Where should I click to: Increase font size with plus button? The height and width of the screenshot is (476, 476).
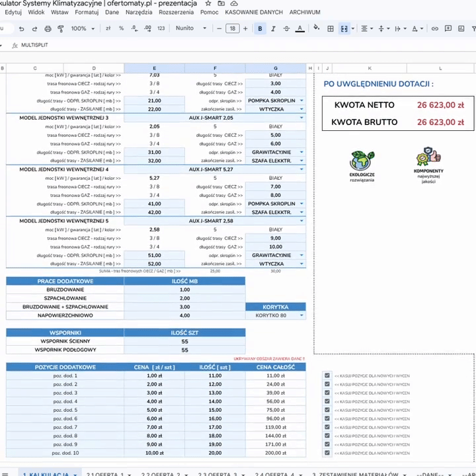(245, 28)
